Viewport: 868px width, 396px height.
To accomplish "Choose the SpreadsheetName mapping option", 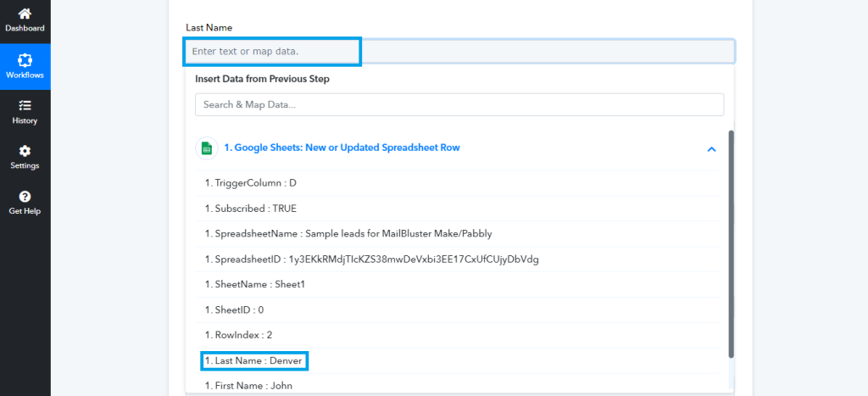I will click(x=348, y=234).
